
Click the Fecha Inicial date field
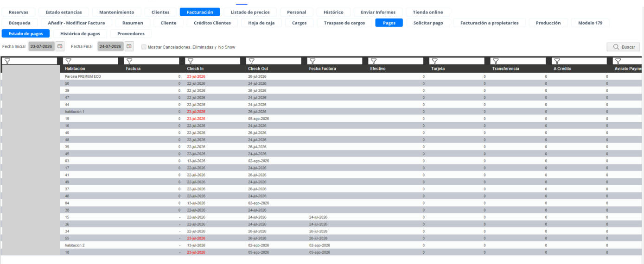click(41, 46)
